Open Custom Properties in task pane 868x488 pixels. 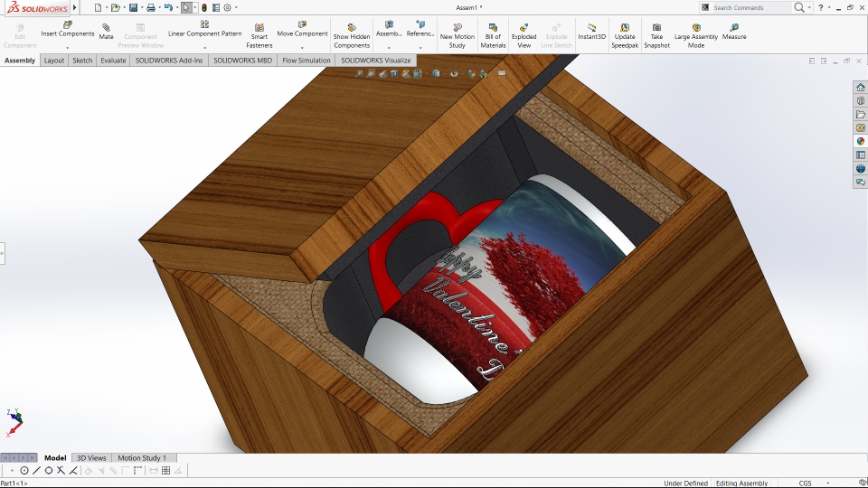860,155
